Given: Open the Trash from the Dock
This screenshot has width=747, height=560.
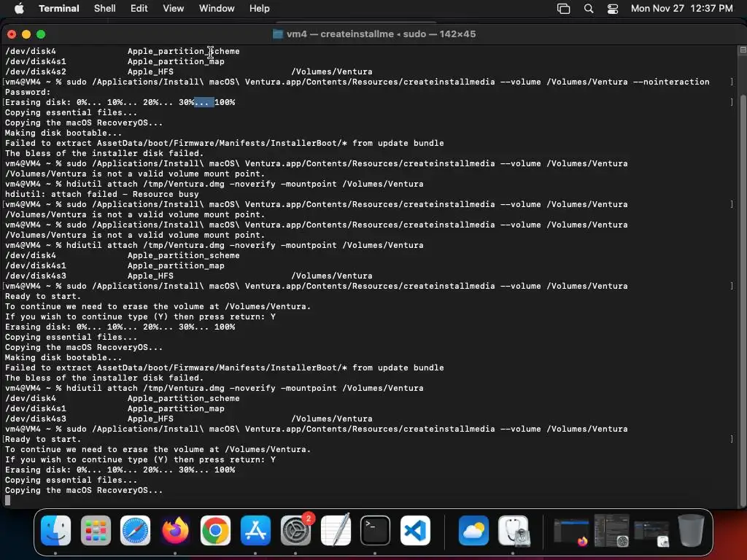Looking at the screenshot, I should (x=692, y=530).
